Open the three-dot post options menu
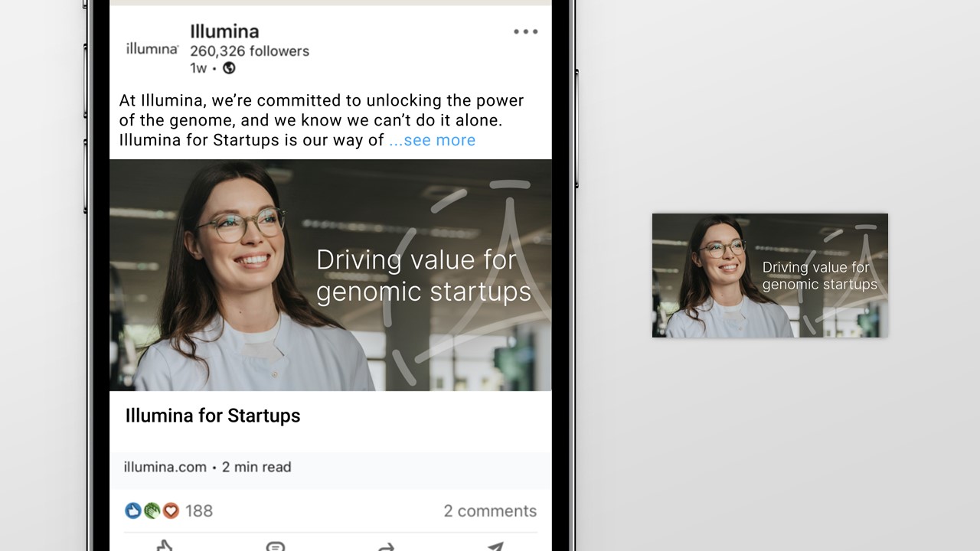980x551 pixels. click(526, 31)
